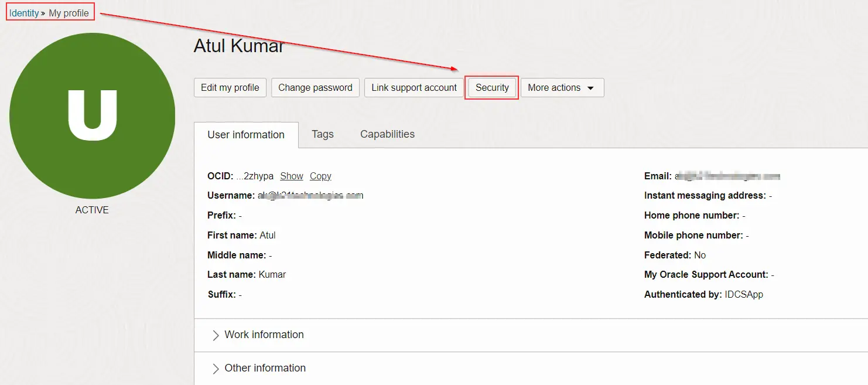This screenshot has width=868, height=385.
Task: Click the blurred Email address value
Action: coord(727,176)
